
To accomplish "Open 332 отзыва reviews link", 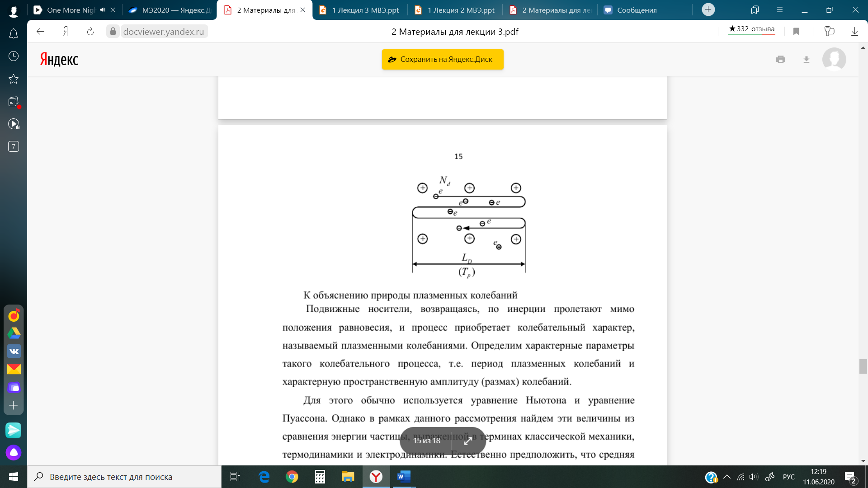I will (x=751, y=29).
